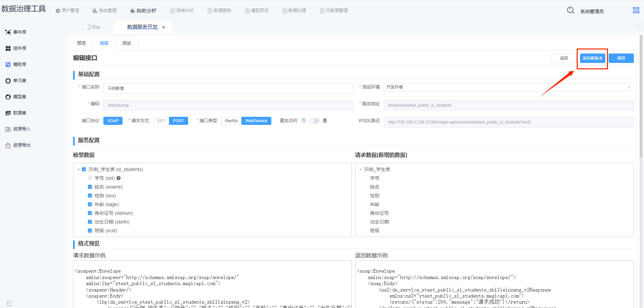Open the apps grid icon
644x308 pixels.
coord(636,10)
